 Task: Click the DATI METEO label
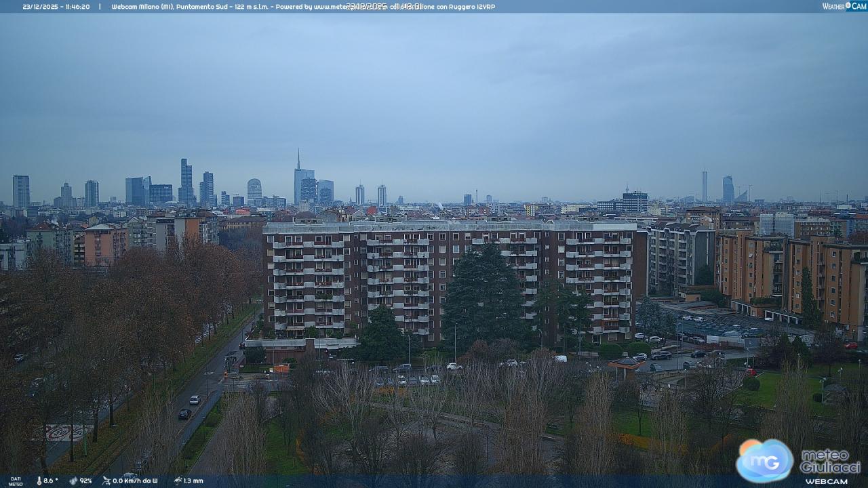(15, 481)
